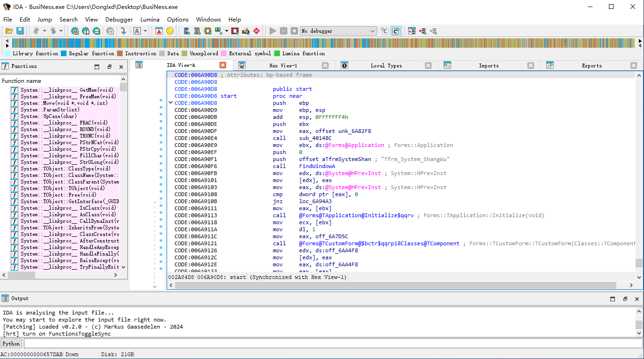
Task: Click the Local Types tab icon
Action: pos(344,66)
